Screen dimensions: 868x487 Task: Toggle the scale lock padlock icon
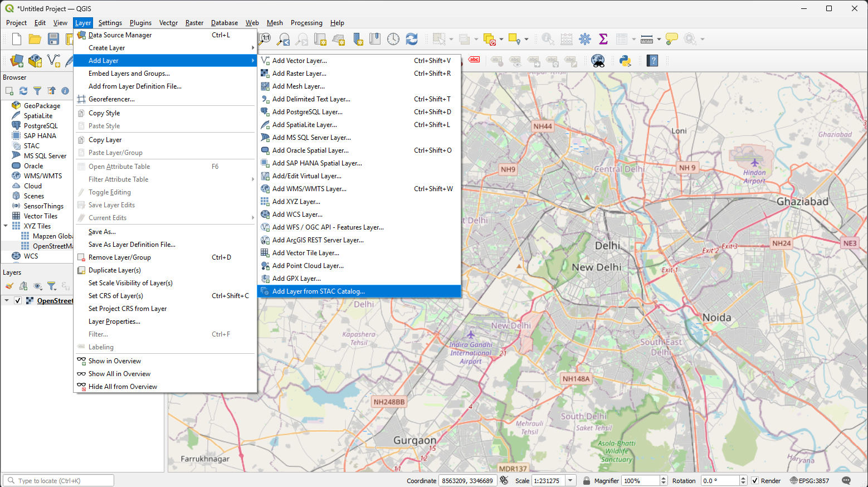click(x=587, y=481)
